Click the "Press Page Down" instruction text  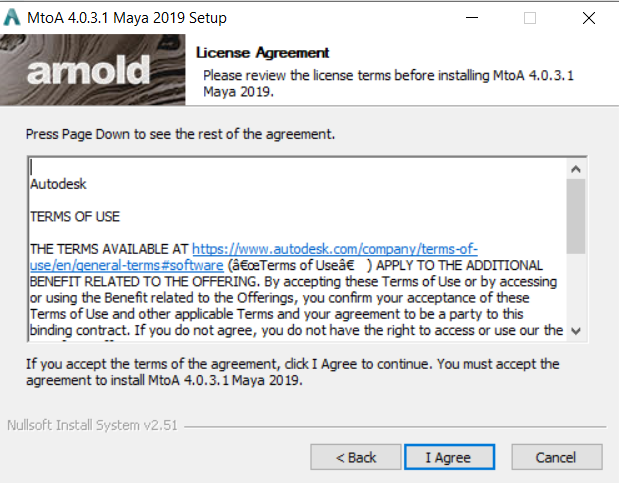coord(180,133)
